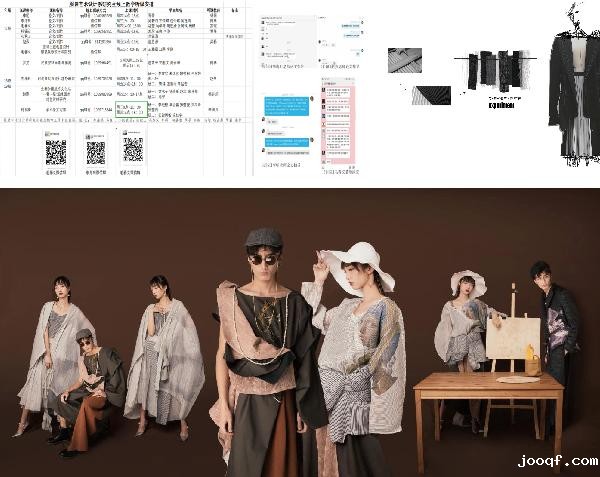600x477 pixels.
Task: Select the upper grey fabric texture thumbnail
Action: (405, 60)
